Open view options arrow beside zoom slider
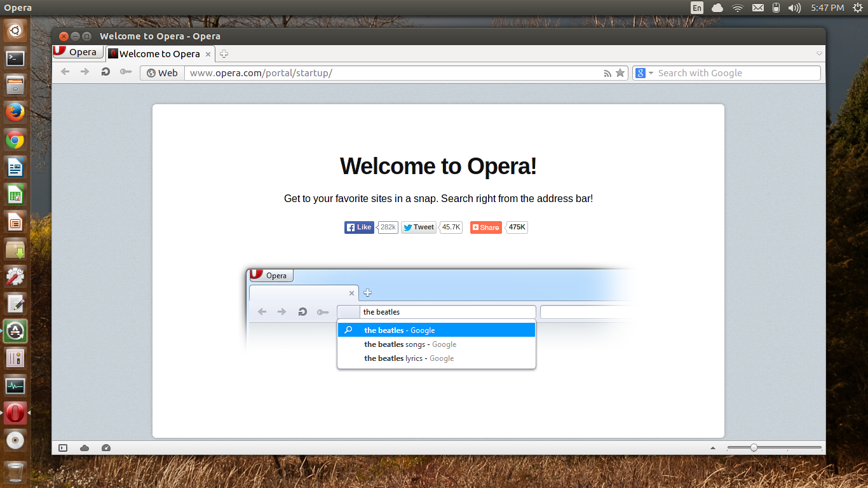Image resolution: width=868 pixels, height=488 pixels. pyautogui.click(x=713, y=448)
